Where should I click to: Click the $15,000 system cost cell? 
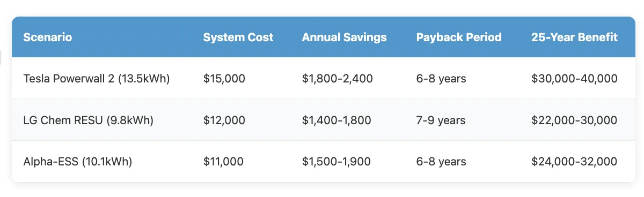[x=224, y=79]
